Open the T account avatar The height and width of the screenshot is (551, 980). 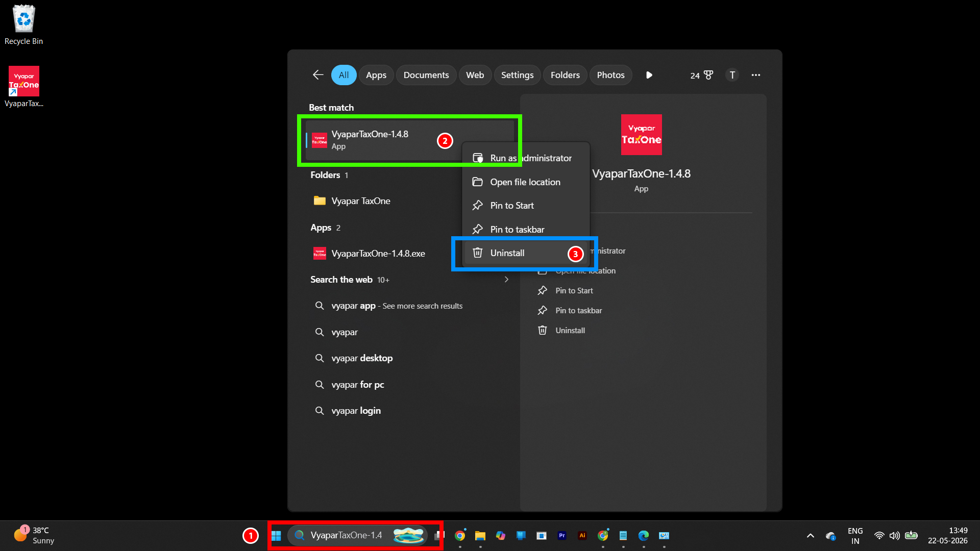pos(732,75)
